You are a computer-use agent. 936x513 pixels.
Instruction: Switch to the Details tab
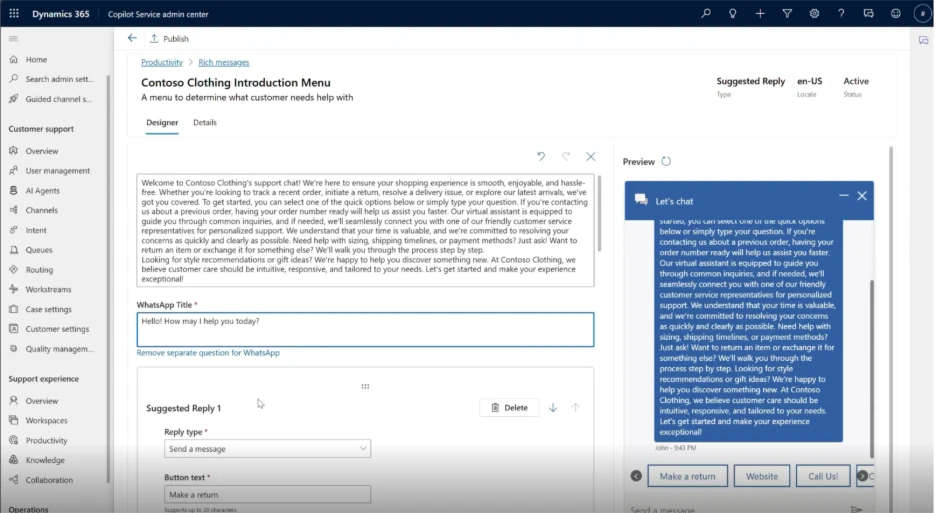[204, 123]
